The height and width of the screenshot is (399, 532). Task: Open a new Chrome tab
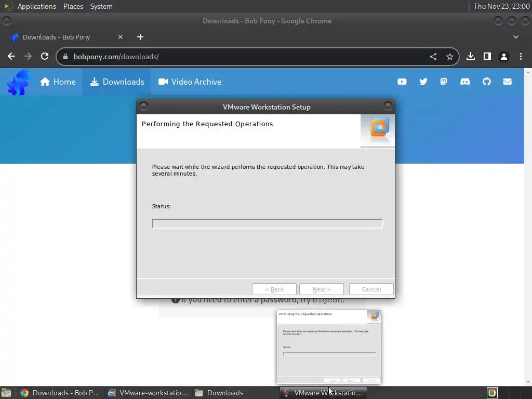(140, 37)
